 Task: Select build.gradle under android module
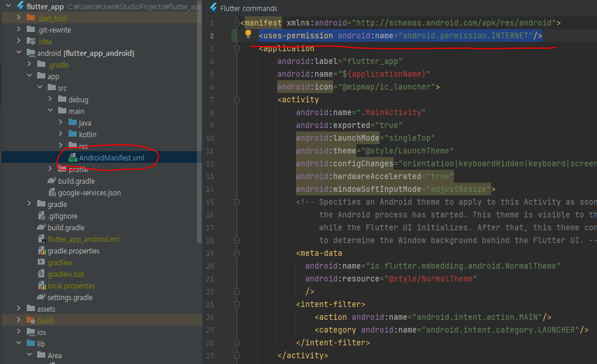coord(66,228)
